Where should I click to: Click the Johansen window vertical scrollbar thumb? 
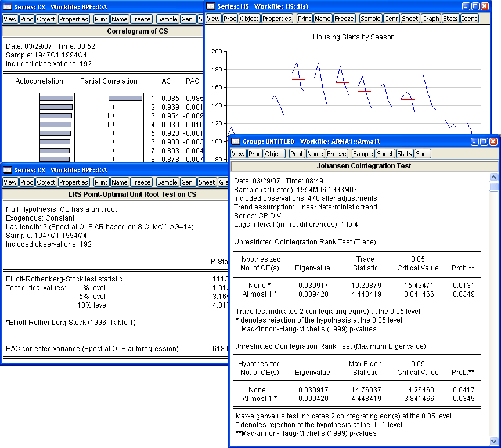493,187
